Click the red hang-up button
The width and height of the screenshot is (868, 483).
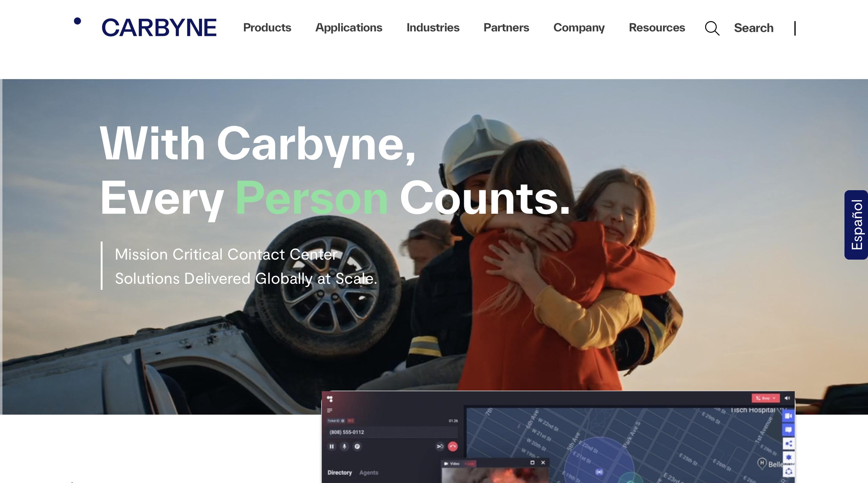point(452,446)
